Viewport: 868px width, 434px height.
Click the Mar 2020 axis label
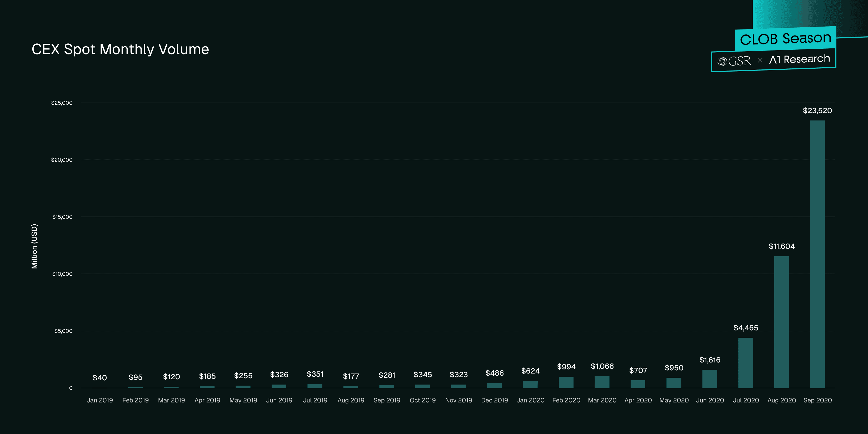pos(602,400)
